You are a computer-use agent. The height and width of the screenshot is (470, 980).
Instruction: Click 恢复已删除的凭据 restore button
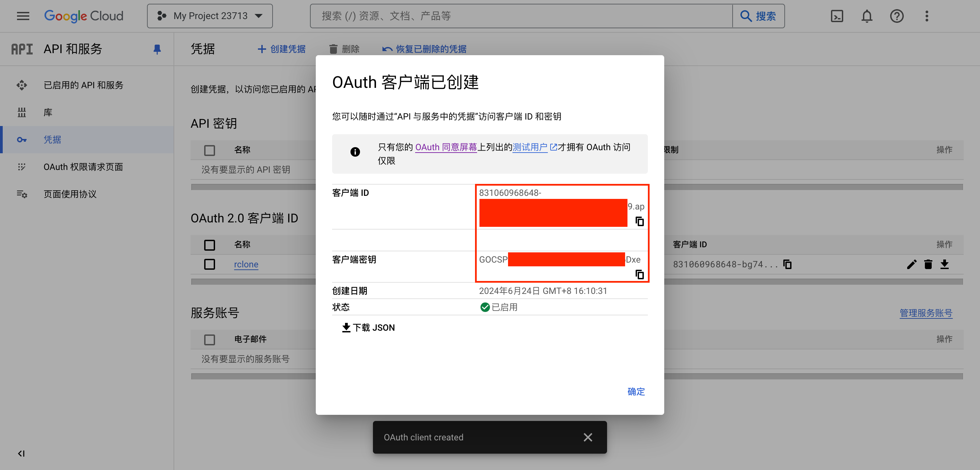coord(424,49)
